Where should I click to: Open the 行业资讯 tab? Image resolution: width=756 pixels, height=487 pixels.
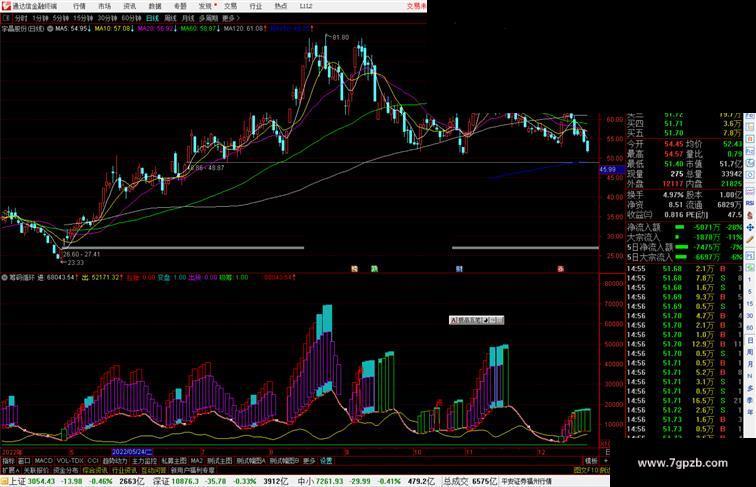tap(125, 470)
